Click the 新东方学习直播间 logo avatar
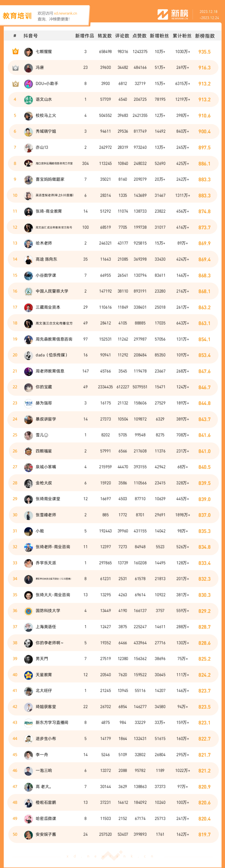Screen dimensions: 225x868 (28, 722)
